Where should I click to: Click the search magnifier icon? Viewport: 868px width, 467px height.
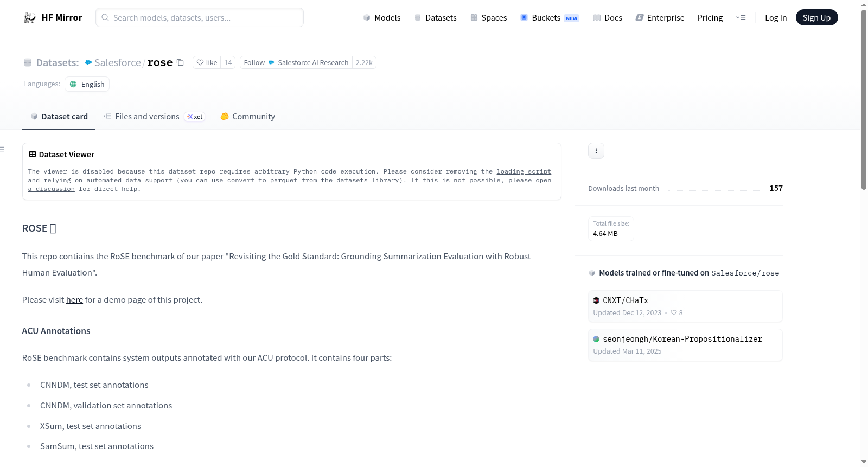coord(105,18)
